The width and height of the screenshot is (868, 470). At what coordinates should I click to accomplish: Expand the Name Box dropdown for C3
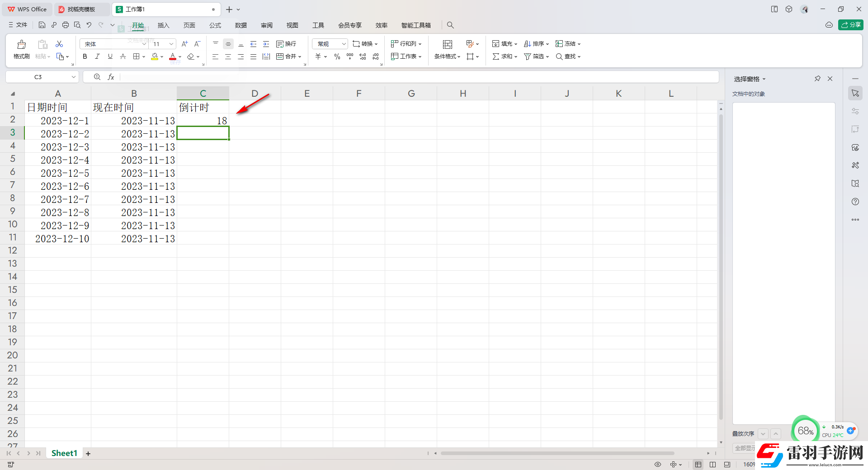coord(73,77)
